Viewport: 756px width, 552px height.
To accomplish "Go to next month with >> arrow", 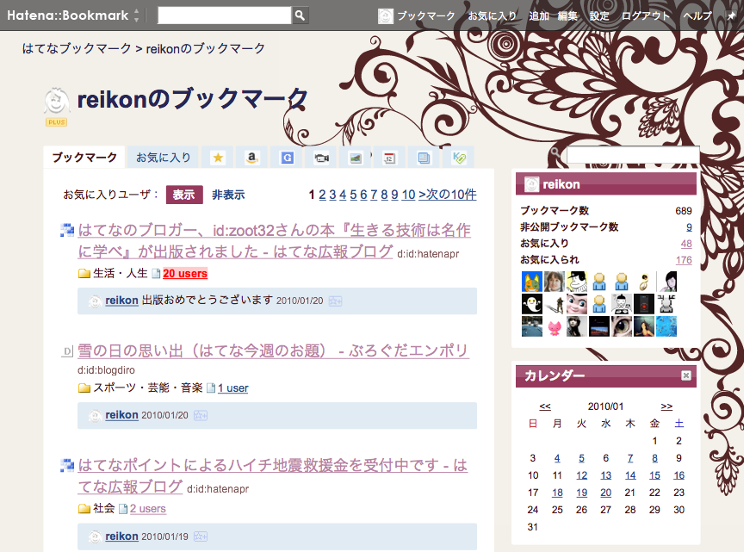I will pyautogui.click(x=666, y=406).
